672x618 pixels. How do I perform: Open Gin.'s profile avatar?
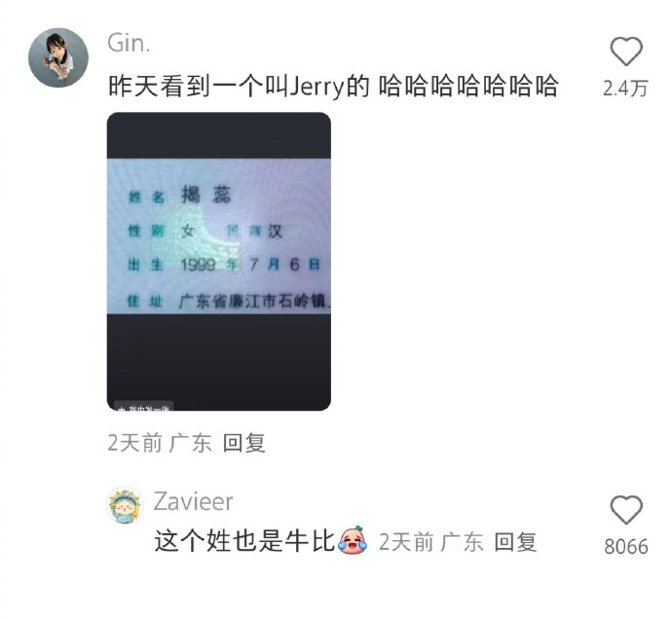pos(58,57)
